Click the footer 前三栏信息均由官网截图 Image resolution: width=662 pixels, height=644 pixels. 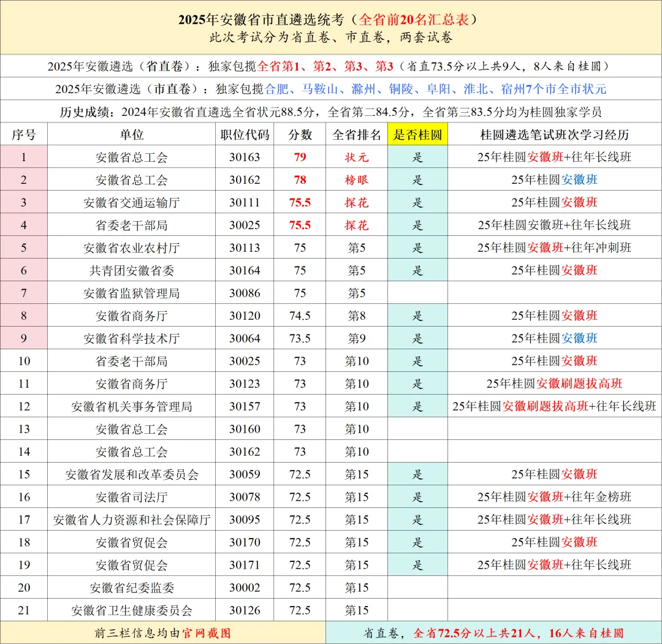[163, 632]
